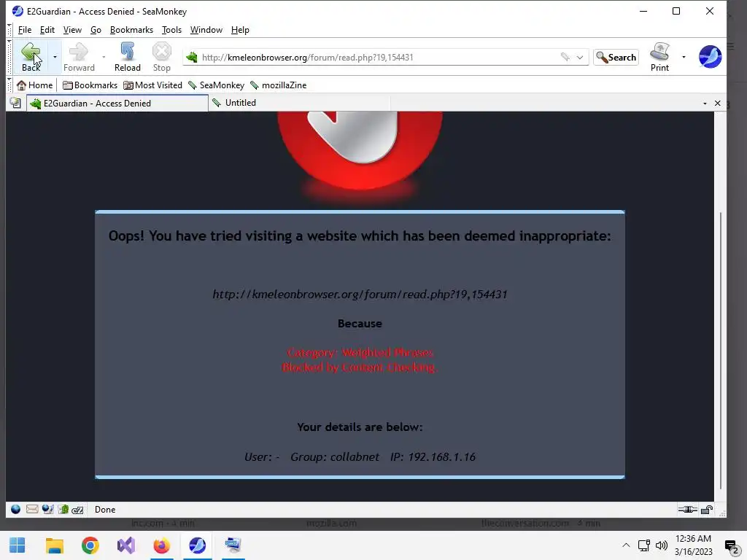
Task: Click 'Blocked by Content Checking' text
Action: pos(360,367)
